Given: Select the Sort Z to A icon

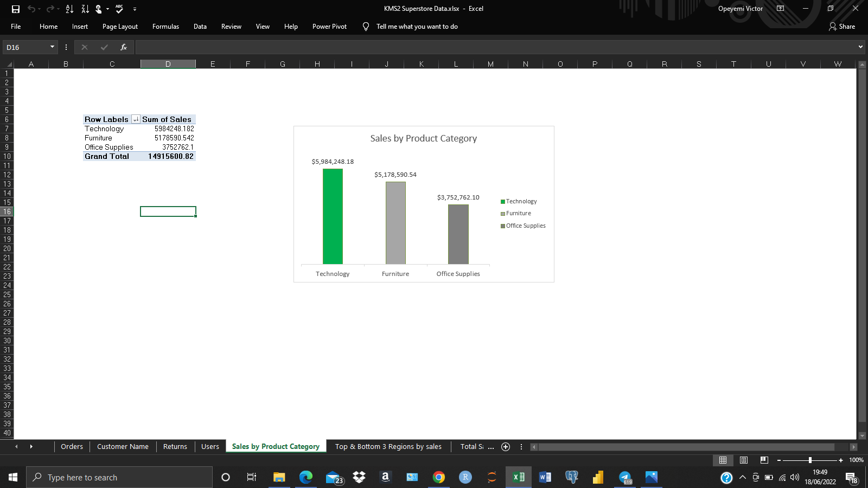Looking at the screenshot, I should (85, 9).
